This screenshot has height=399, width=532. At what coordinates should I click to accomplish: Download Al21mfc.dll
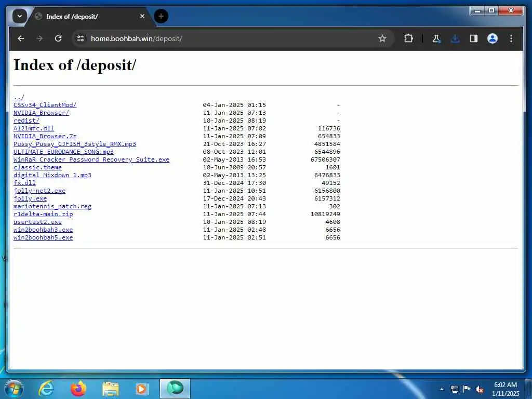(x=34, y=129)
